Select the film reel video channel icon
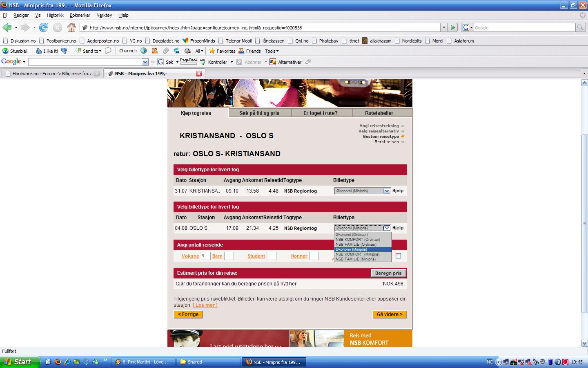 [x=188, y=51]
